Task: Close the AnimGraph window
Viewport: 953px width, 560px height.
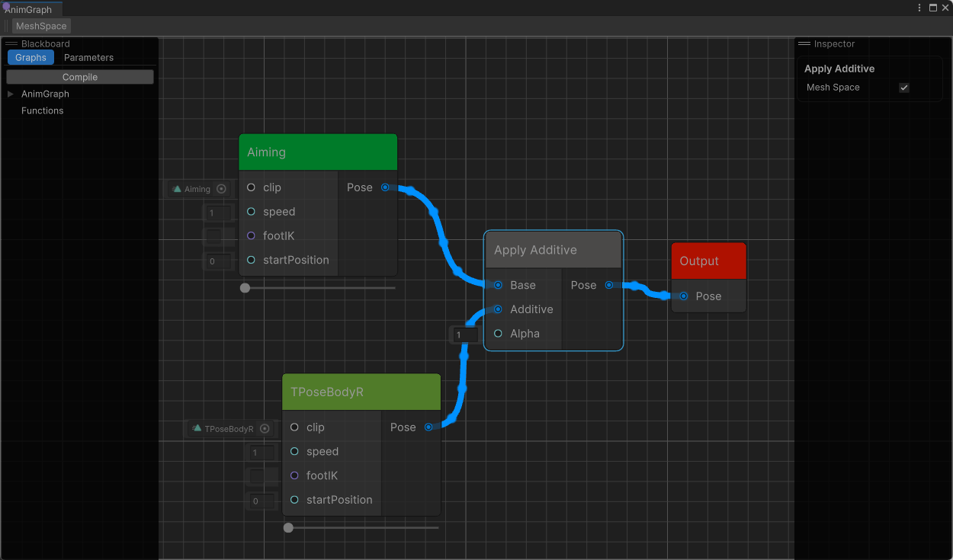Action: pos(945,8)
